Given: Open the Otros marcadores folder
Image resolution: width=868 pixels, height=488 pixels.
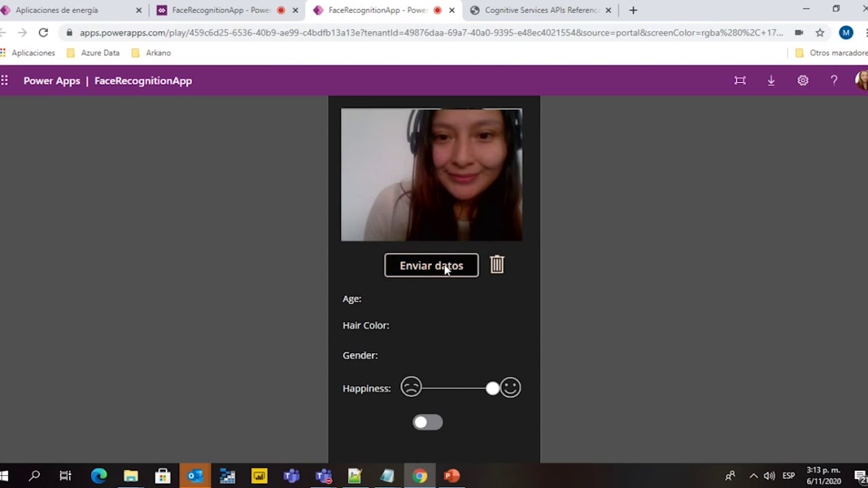Looking at the screenshot, I should pyautogui.click(x=831, y=53).
